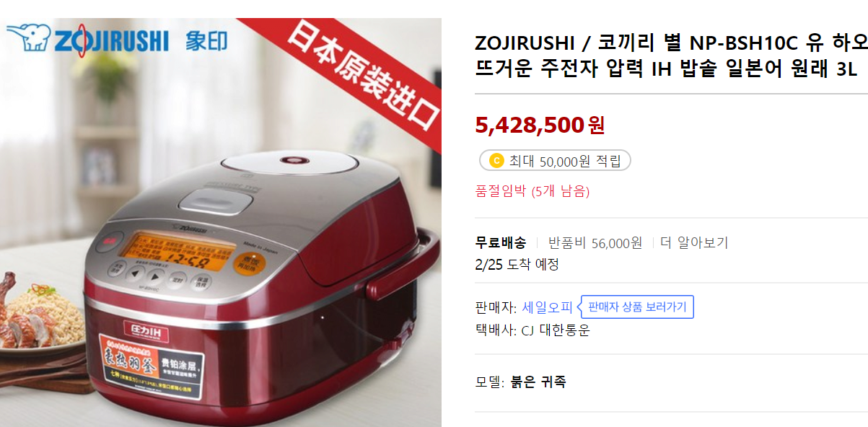Click the blue ZOJIRUSHI wordmark text

[113, 40]
